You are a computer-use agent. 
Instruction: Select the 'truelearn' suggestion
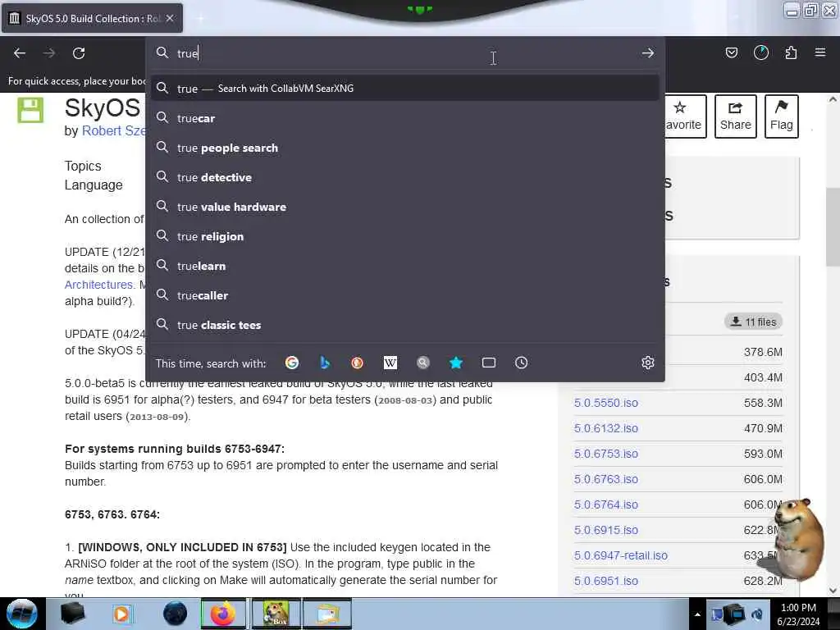pyautogui.click(x=404, y=266)
